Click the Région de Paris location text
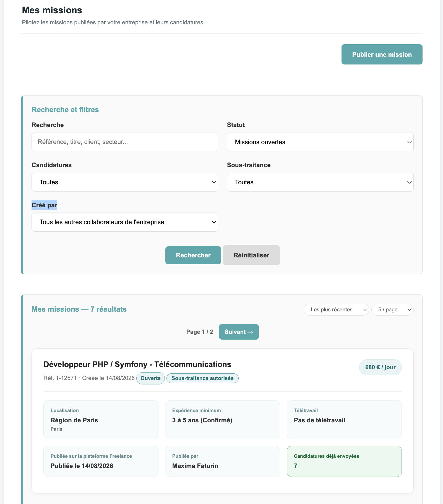The width and height of the screenshot is (443, 504). [x=74, y=420]
